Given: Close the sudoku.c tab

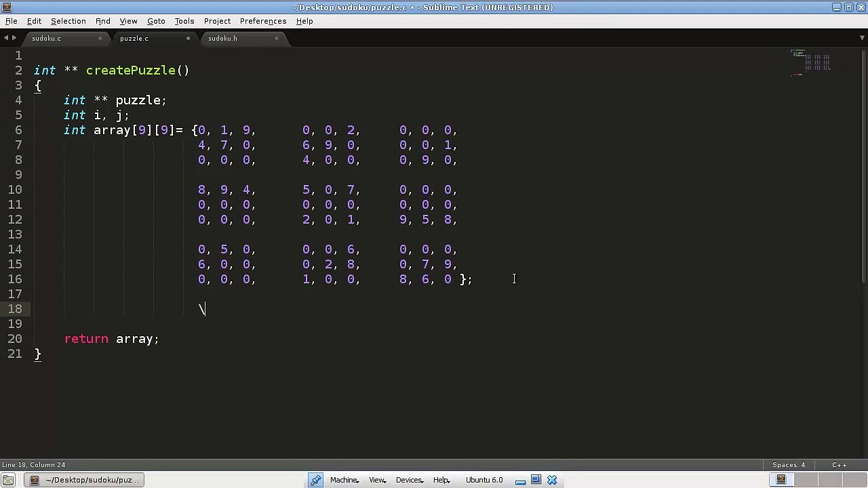Looking at the screenshot, I should (100, 39).
